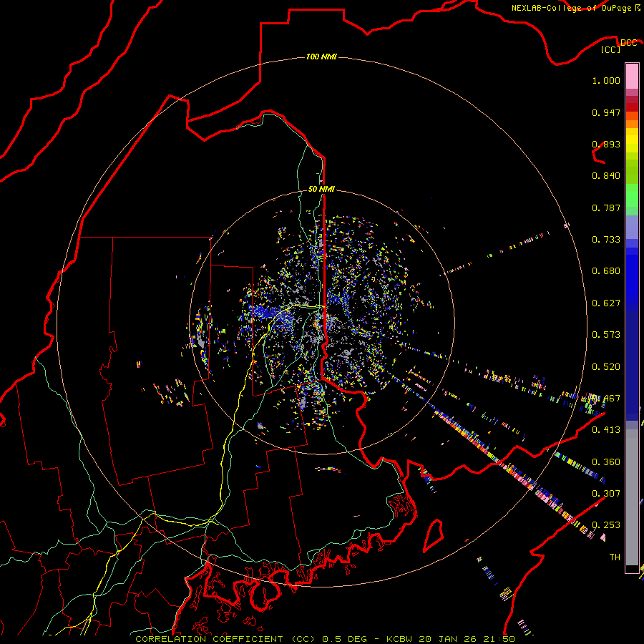Pick the yellow segment of the color scale
Image resolution: width=644 pixels, height=644 pixels.
[632, 140]
